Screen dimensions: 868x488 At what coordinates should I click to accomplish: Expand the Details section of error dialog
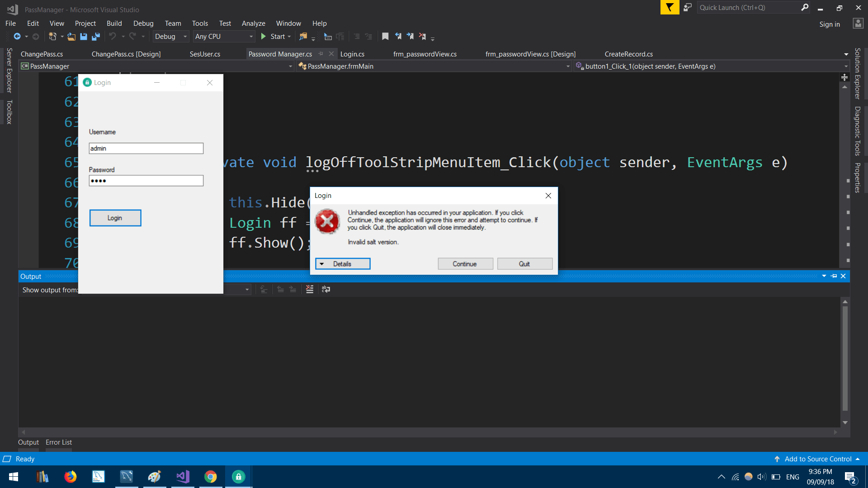pyautogui.click(x=343, y=264)
